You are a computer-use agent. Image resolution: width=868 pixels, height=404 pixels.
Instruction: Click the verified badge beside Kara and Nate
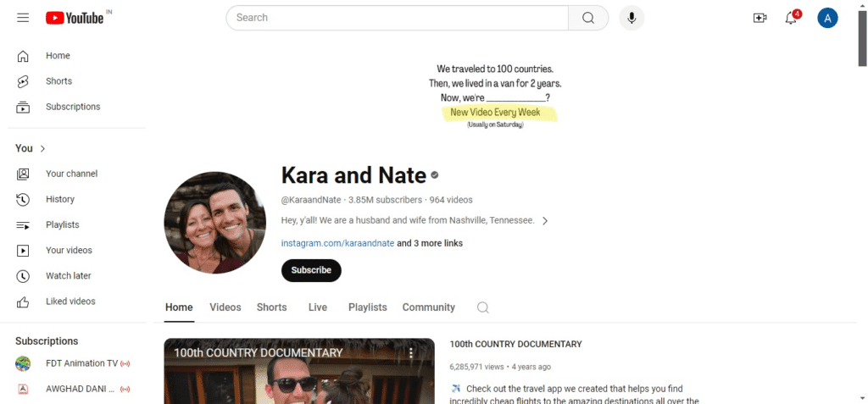(435, 175)
